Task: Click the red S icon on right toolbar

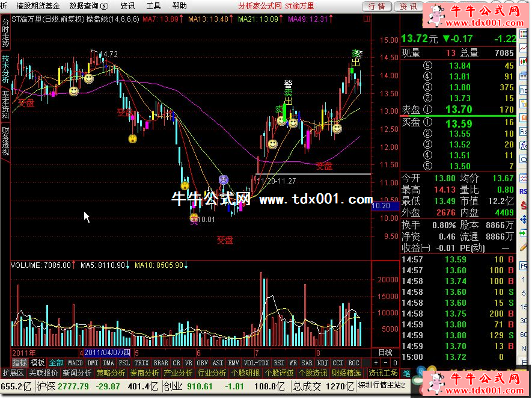Action: tap(524, 205)
